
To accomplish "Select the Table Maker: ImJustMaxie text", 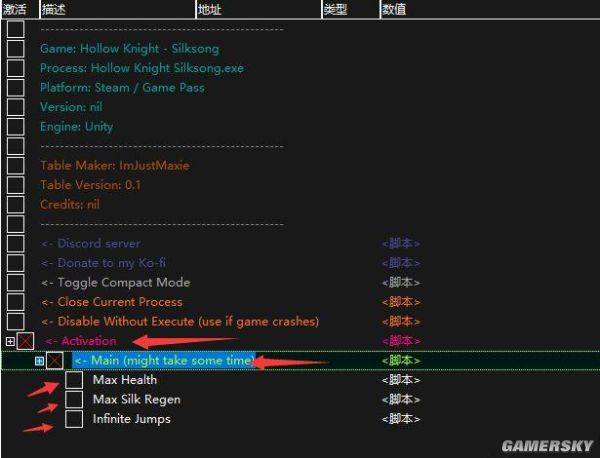I will (x=115, y=166).
